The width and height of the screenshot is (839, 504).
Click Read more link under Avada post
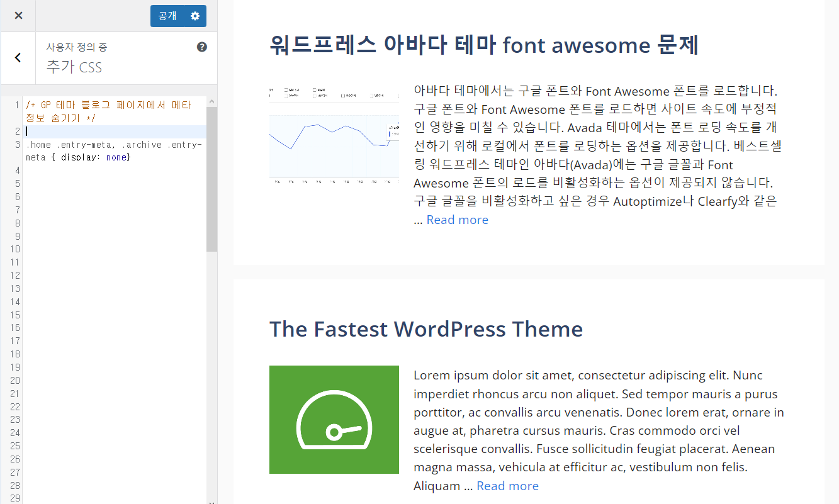[457, 220]
